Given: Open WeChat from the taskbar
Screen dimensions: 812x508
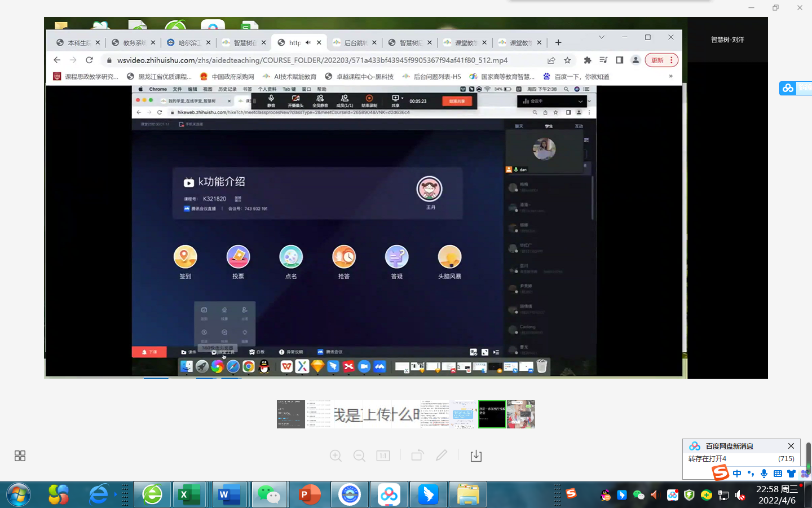Looking at the screenshot, I should pyautogui.click(x=269, y=495).
